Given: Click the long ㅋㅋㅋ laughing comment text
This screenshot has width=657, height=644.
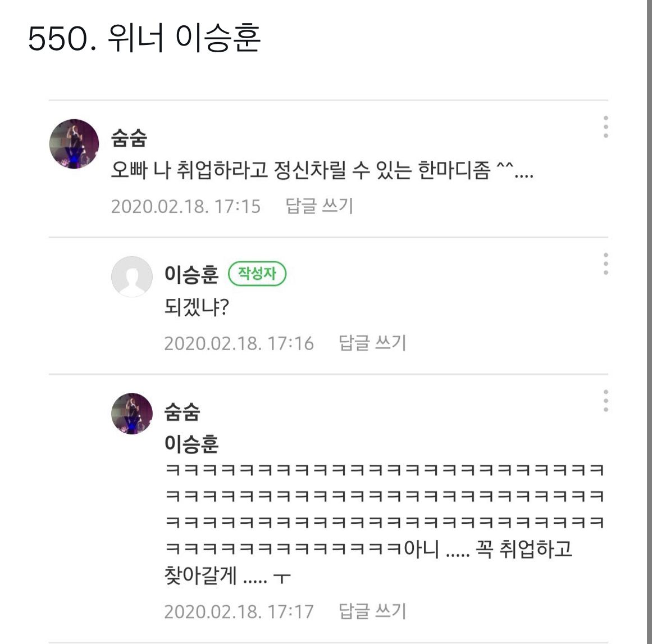Looking at the screenshot, I should click(382, 506).
